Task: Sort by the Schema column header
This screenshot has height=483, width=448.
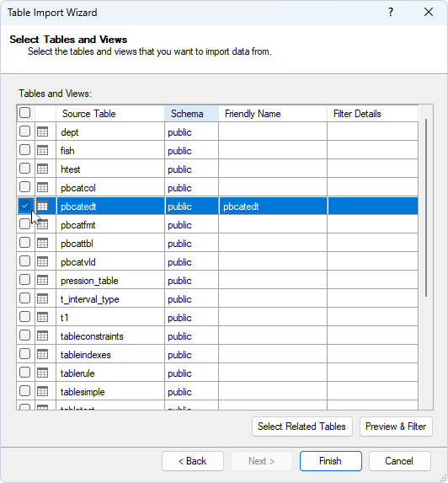Action: (x=191, y=114)
